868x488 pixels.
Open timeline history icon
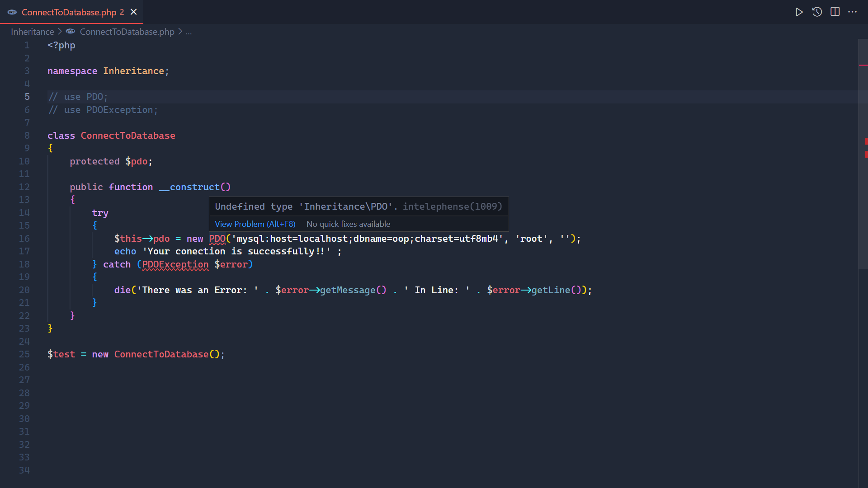point(817,12)
